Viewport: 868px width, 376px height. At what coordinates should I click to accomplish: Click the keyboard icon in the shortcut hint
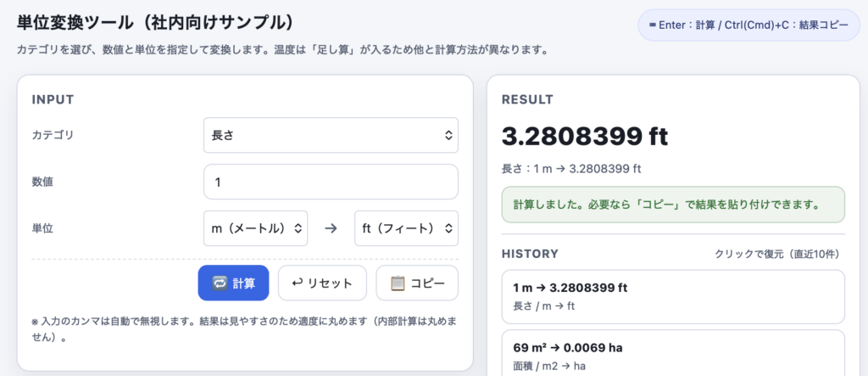click(653, 25)
